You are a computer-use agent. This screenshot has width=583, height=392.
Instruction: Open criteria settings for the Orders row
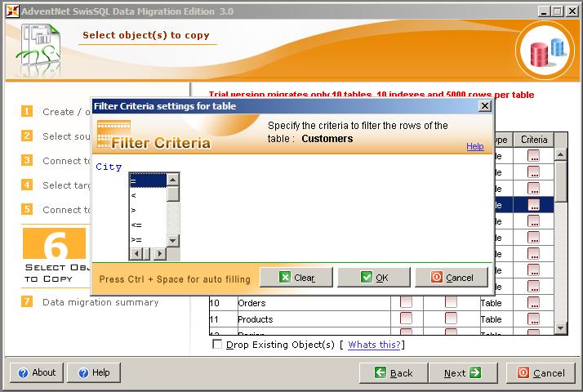click(x=533, y=303)
